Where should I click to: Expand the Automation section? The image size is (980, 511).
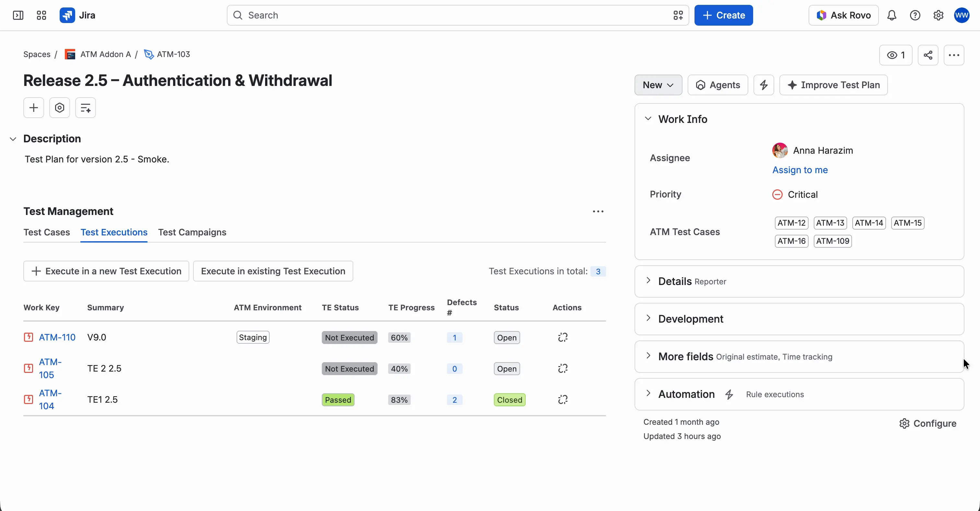(648, 393)
